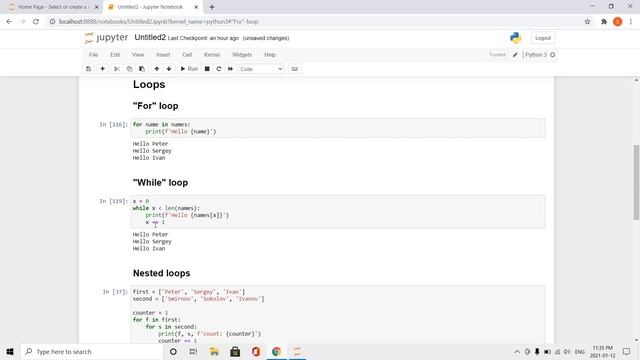
Task: Click the "For" loop heading
Action: click(x=156, y=106)
